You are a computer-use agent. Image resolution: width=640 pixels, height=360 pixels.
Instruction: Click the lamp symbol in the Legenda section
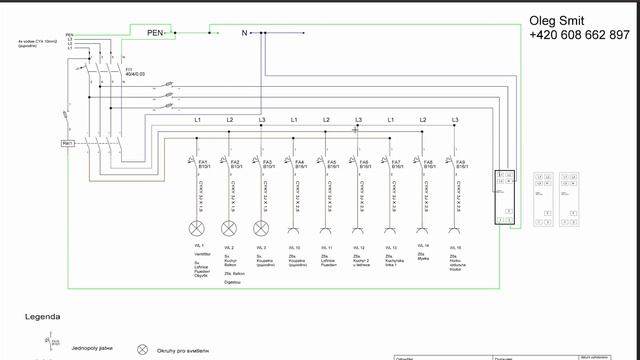click(142, 349)
